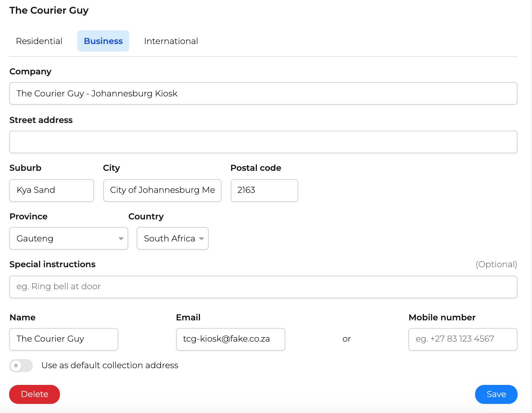Click the Company field label
This screenshot has height=413, width=532.
[30, 71]
